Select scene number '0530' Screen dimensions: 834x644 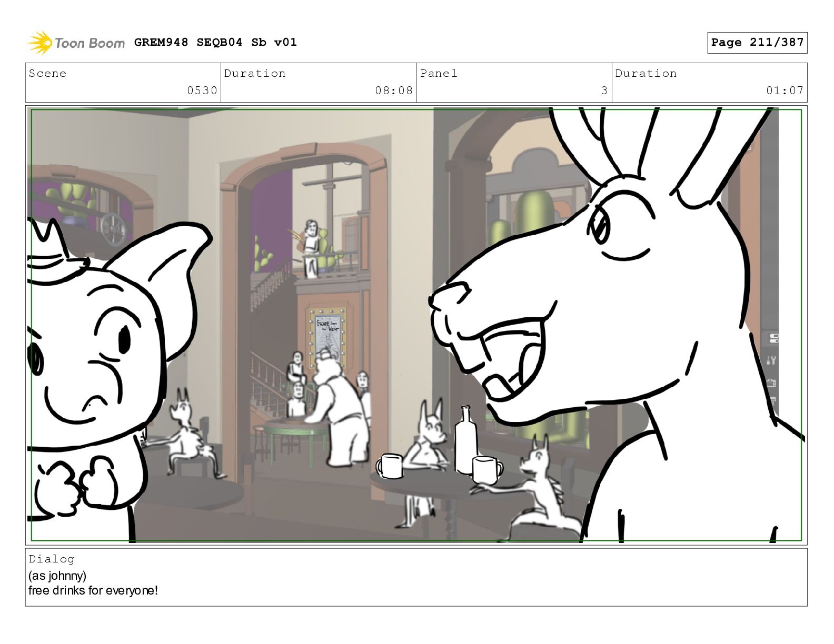[202, 90]
